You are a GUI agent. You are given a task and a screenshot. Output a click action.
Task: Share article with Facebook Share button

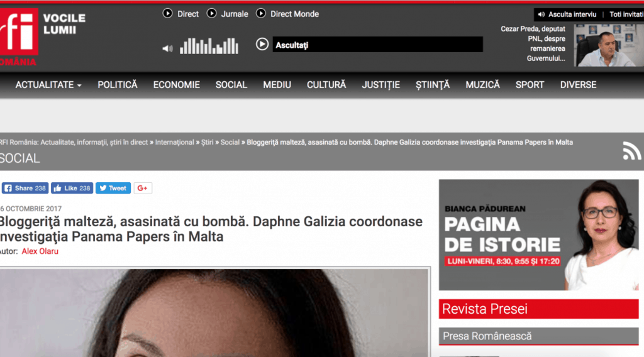pos(25,189)
